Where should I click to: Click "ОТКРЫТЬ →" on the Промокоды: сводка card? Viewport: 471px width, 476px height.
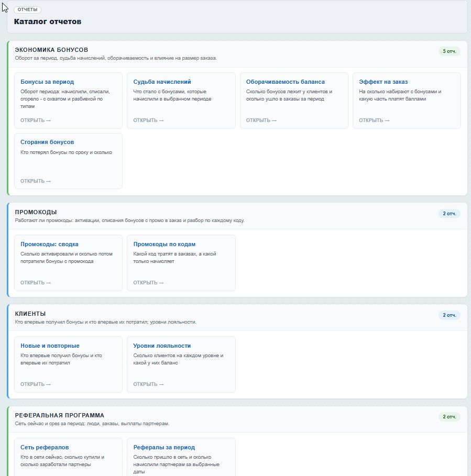tap(36, 283)
